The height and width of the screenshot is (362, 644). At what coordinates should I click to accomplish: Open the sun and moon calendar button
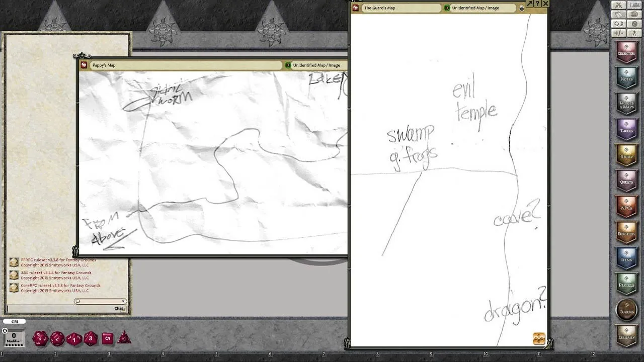click(x=619, y=24)
